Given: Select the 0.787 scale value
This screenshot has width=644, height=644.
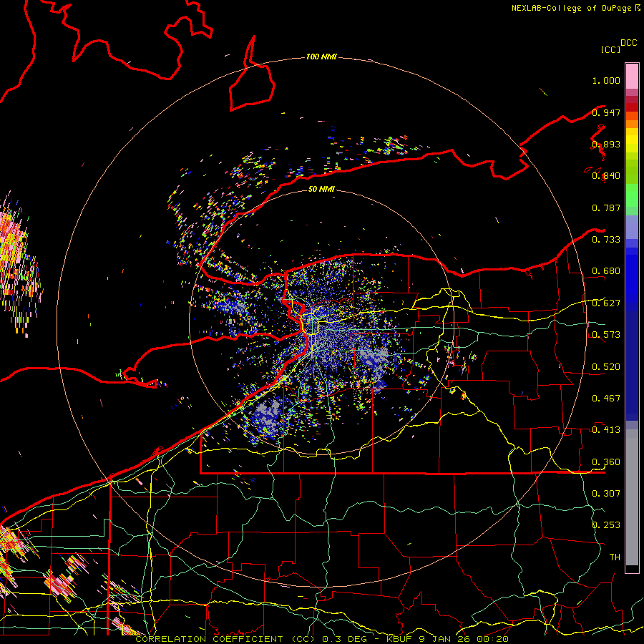Looking at the screenshot, I should pyautogui.click(x=606, y=208).
